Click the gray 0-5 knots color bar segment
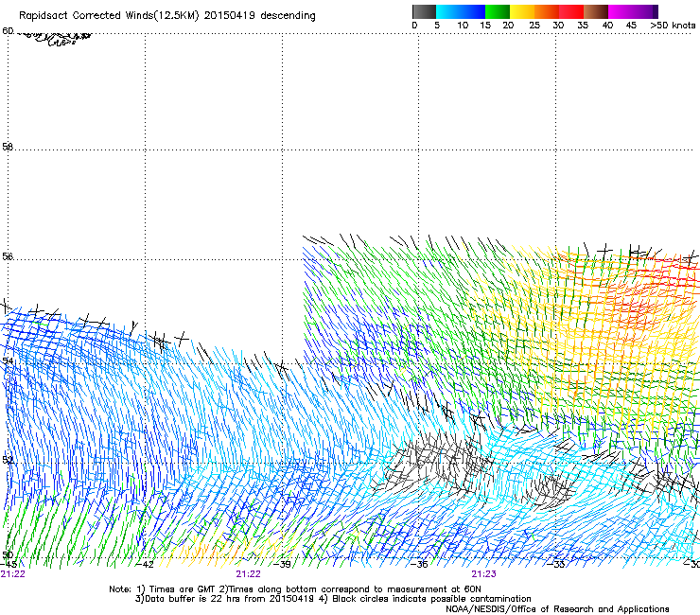The height and width of the screenshot is (615, 700). coord(424,11)
